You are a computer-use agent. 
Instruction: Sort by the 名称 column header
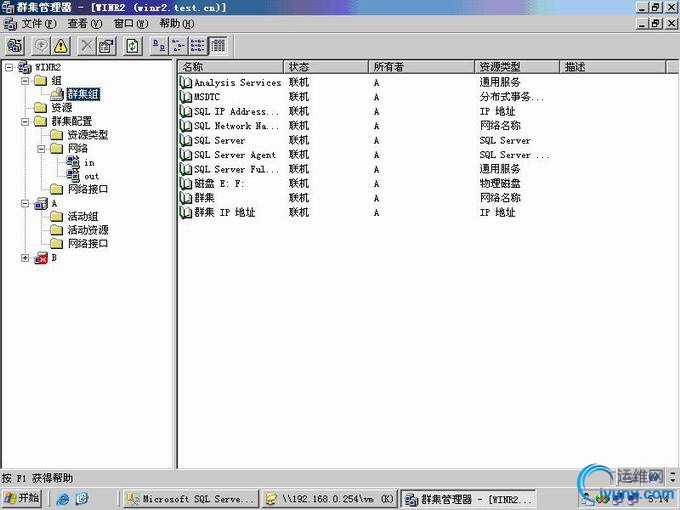click(231, 67)
